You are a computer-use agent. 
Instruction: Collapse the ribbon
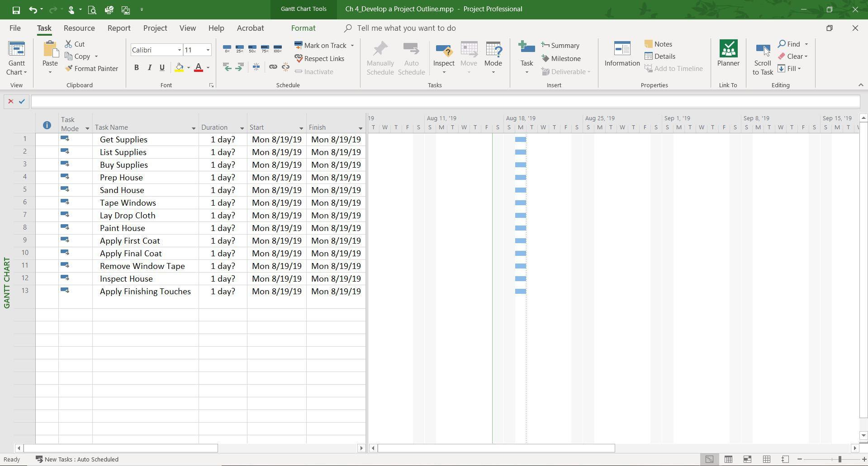[861, 85]
